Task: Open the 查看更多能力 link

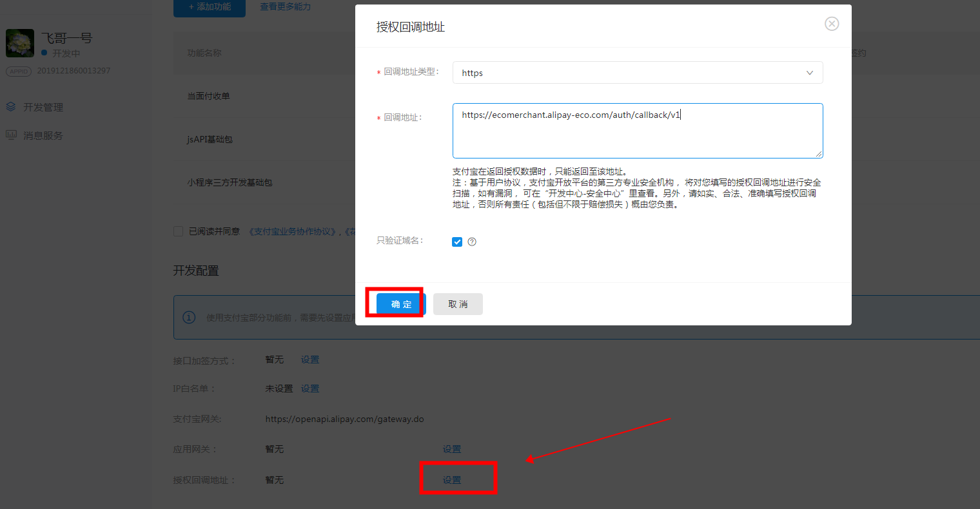Action: (x=286, y=6)
